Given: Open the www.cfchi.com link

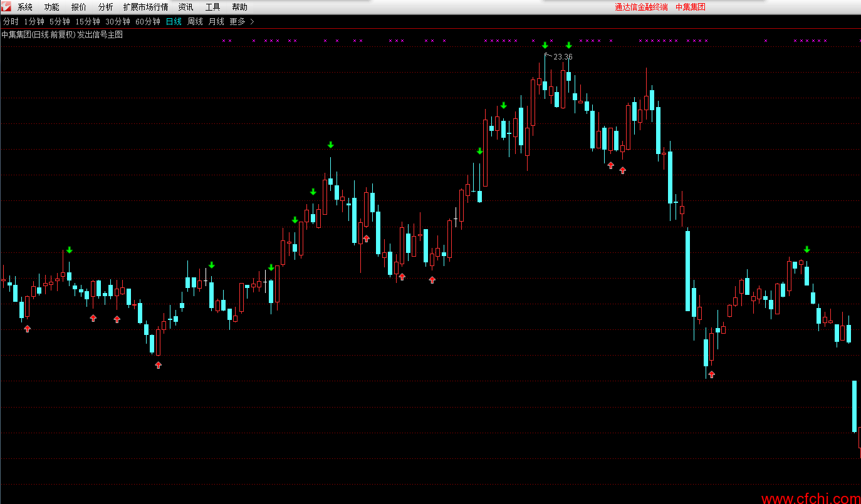Looking at the screenshot, I should pyautogui.click(x=811, y=498).
